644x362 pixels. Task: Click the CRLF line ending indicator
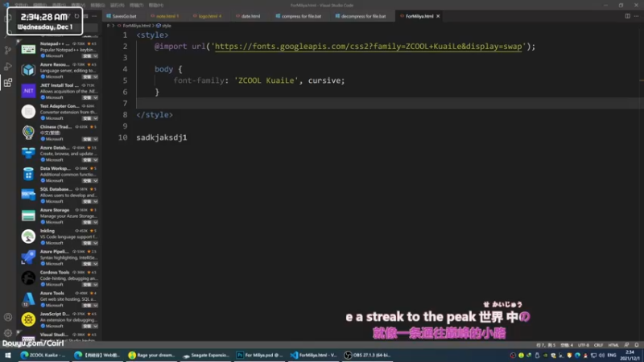tap(598, 345)
